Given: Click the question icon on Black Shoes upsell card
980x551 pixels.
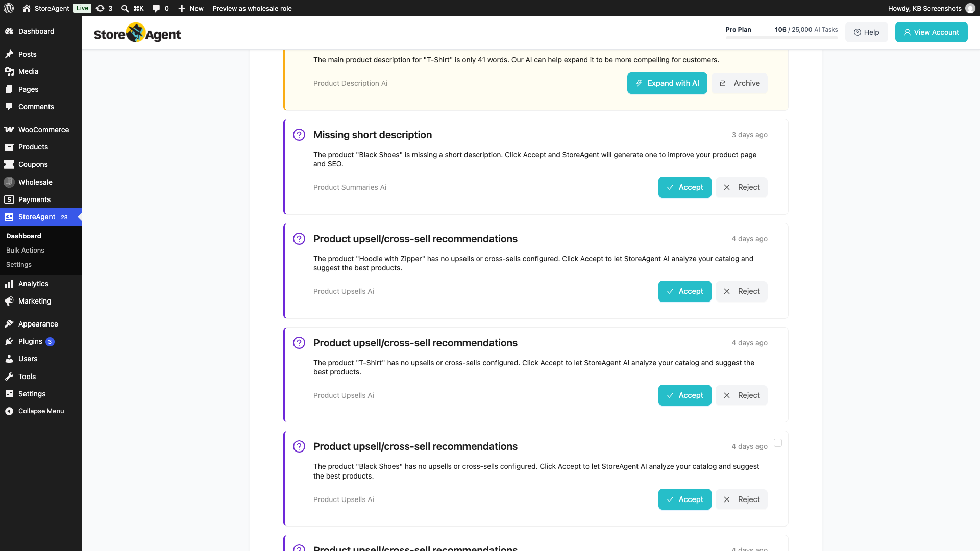Looking at the screenshot, I should coord(299,446).
